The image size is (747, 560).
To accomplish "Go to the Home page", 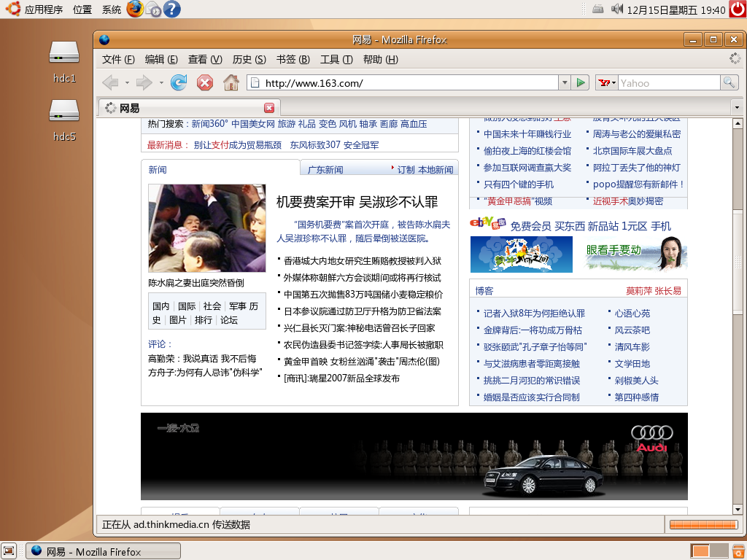I will click(x=231, y=83).
